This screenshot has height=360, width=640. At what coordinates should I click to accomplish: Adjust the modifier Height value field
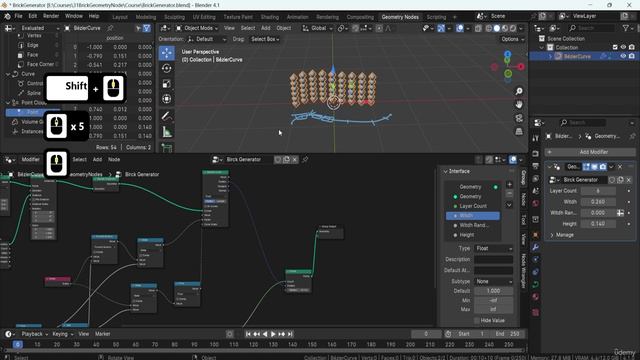pyautogui.click(x=598, y=224)
